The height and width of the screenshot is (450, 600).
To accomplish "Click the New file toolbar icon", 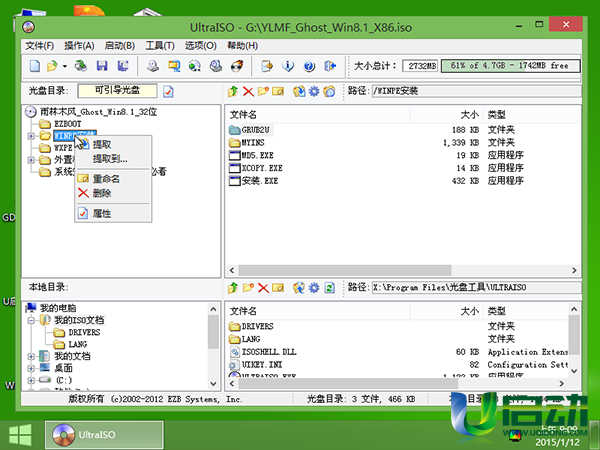I will 34,66.
